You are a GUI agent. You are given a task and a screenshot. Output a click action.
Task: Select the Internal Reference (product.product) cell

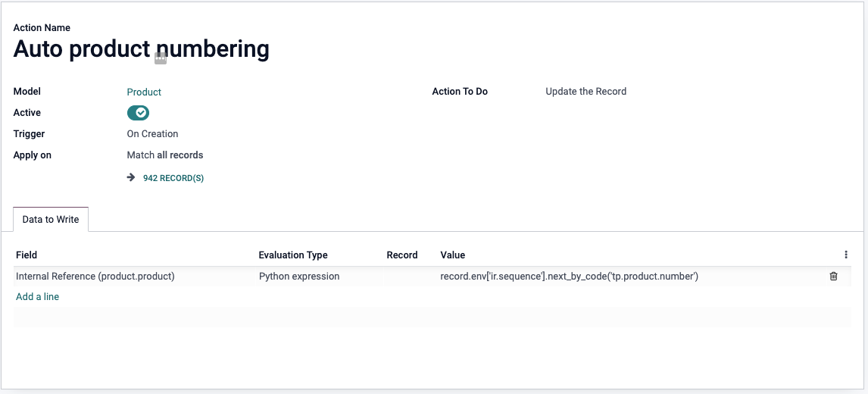pos(135,276)
